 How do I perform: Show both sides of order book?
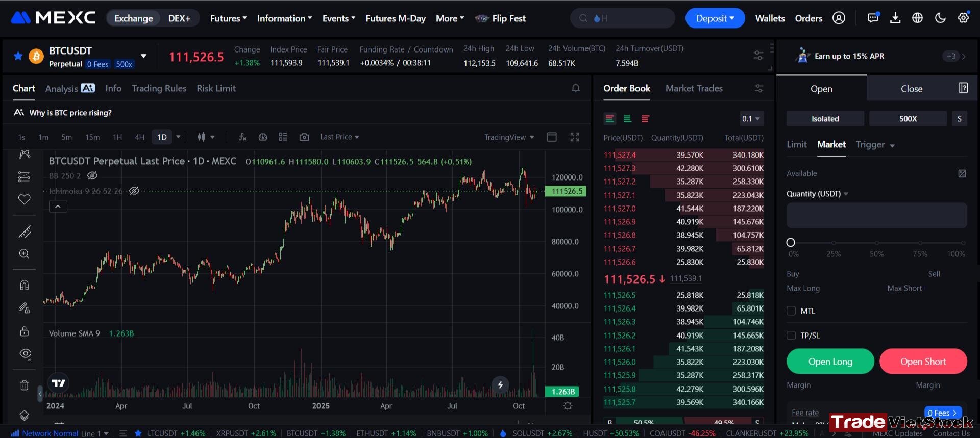pyautogui.click(x=609, y=119)
